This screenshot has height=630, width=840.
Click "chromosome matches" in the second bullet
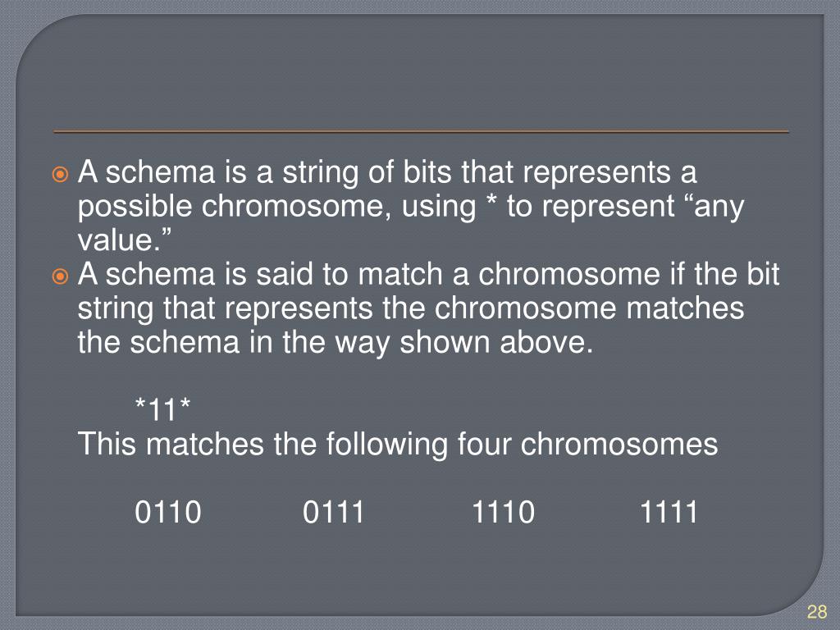[589, 308]
